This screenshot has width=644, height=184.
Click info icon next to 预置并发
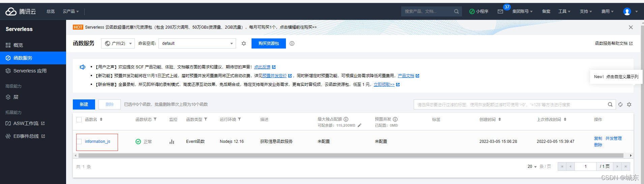coord(395,119)
